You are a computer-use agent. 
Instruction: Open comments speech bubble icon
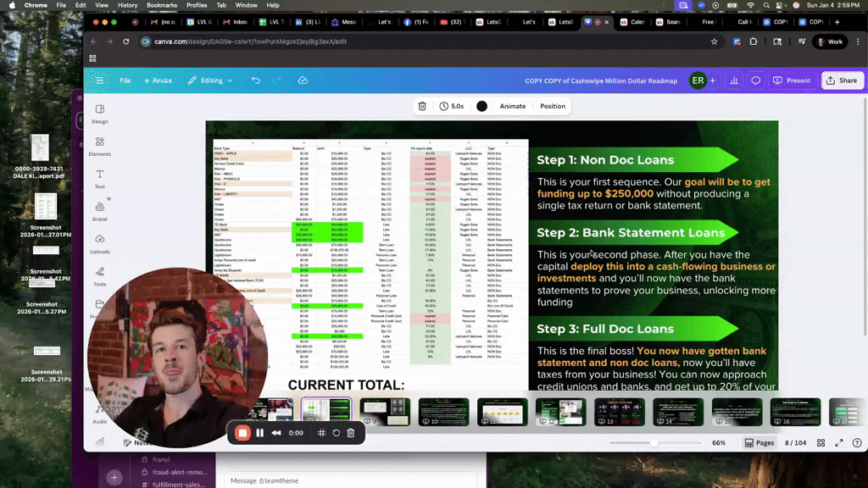tap(755, 80)
